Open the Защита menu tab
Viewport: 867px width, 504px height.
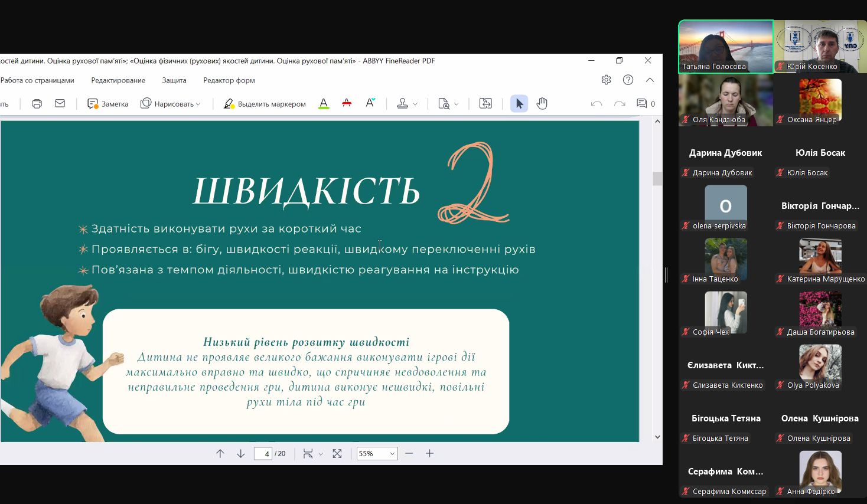coord(174,80)
